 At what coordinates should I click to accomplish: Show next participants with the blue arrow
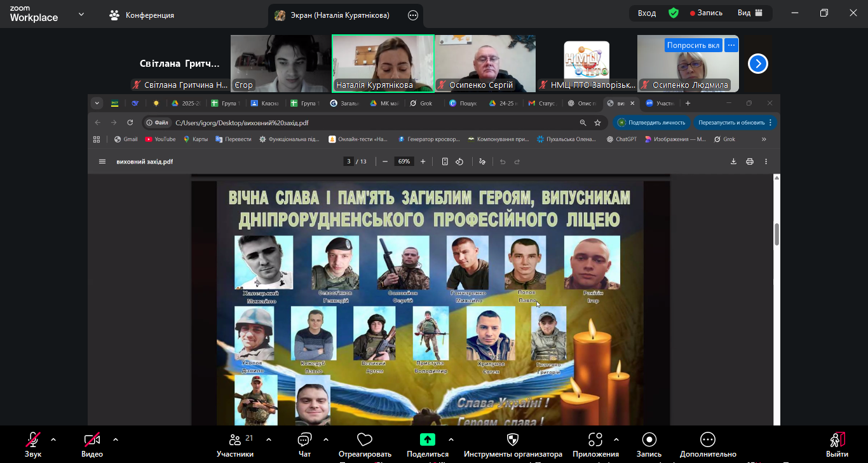click(x=758, y=64)
